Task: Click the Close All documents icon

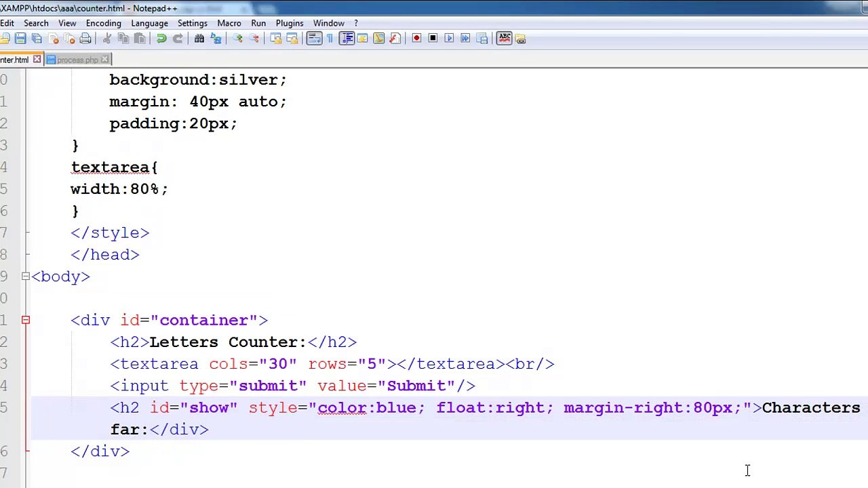Action: (69, 39)
